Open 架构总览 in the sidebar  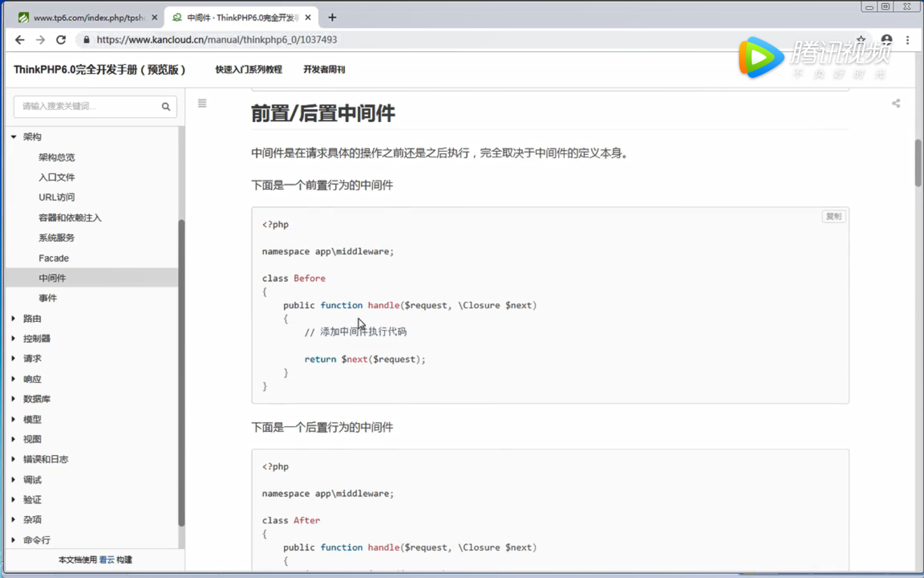point(57,157)
